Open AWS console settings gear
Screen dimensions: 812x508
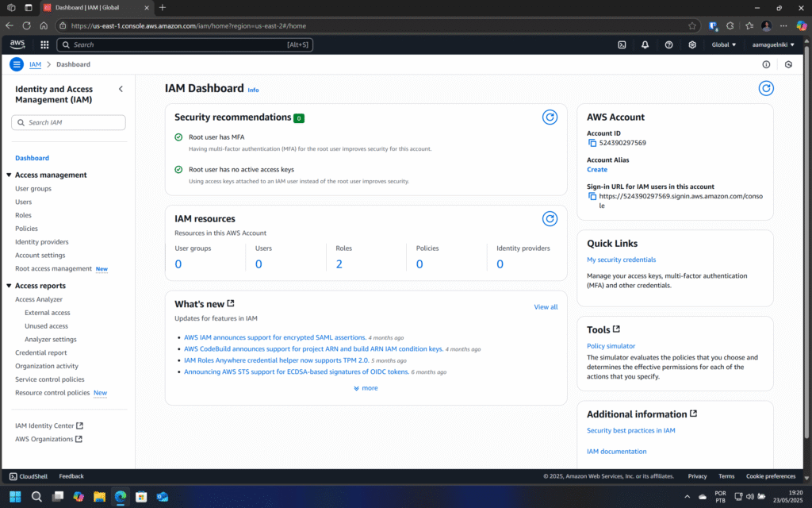[x=691, y=44]
